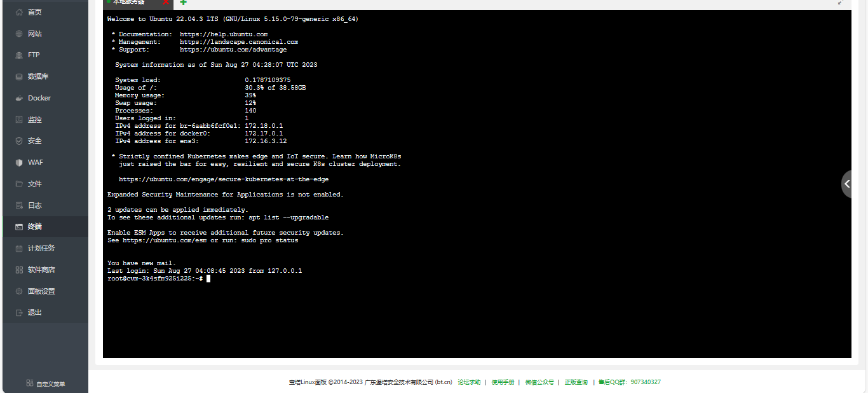Viewport: 868px width, 393px height.
Task: Click the Home (首页) house icon
Action: (x=19, y=12)
